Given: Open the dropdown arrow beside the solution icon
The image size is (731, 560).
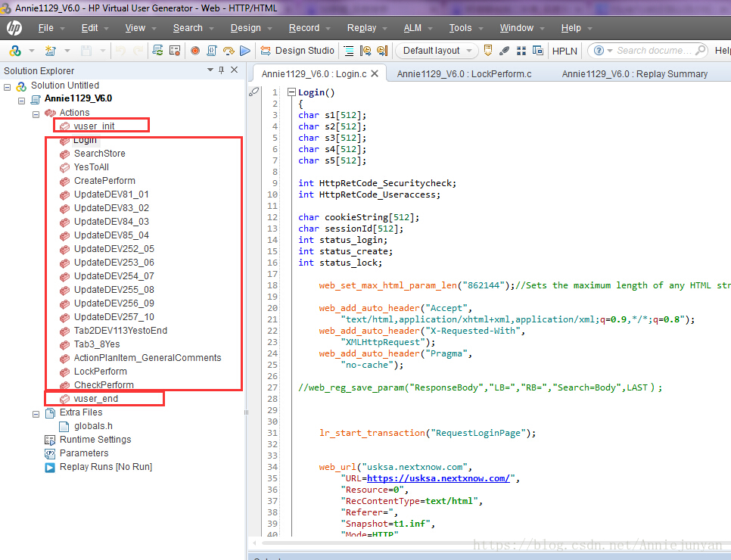Looking at the screenshot, I should pyautogui.click(x=32, y=51).
